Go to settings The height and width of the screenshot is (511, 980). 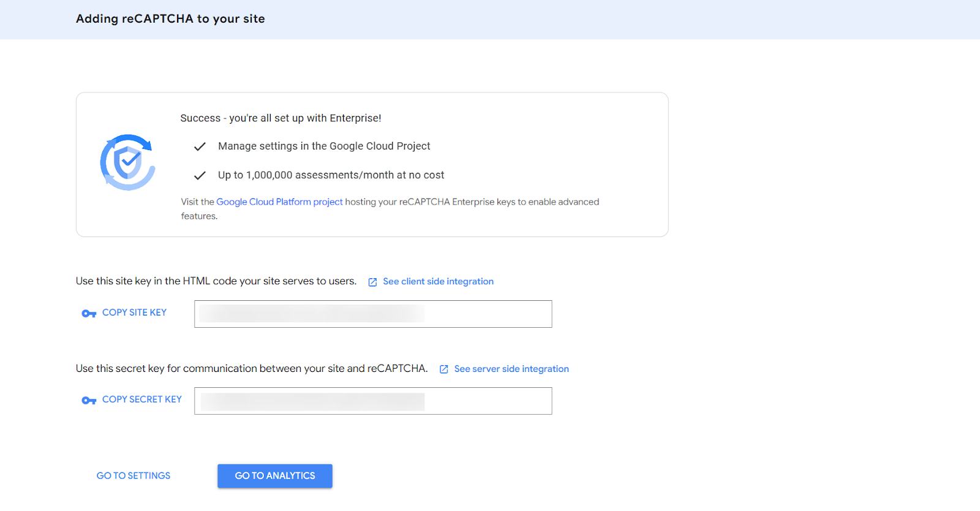(x=134, y=475)
